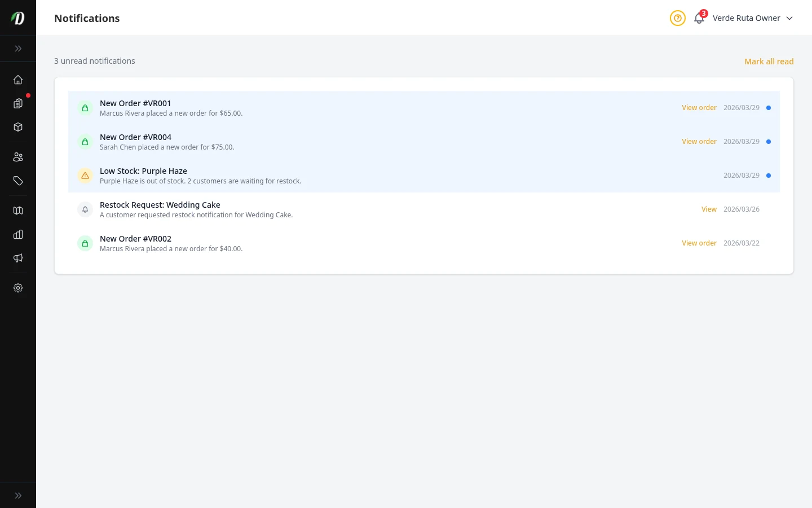Image resolution: width=812 pixels, height=508 pixels.
Task: Open the Customers section from the sidebar
Action: coord(18,156)
